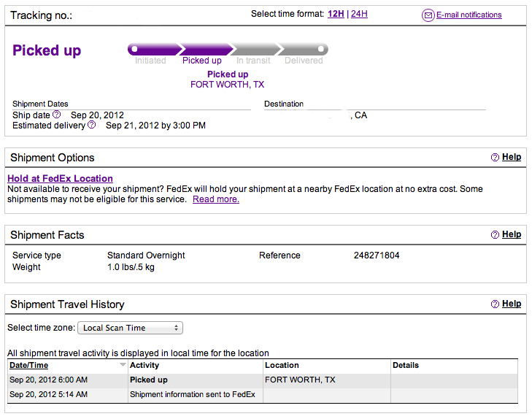
Task: Click the Shipment Facts help question icon
Action: tap(495, 235)
